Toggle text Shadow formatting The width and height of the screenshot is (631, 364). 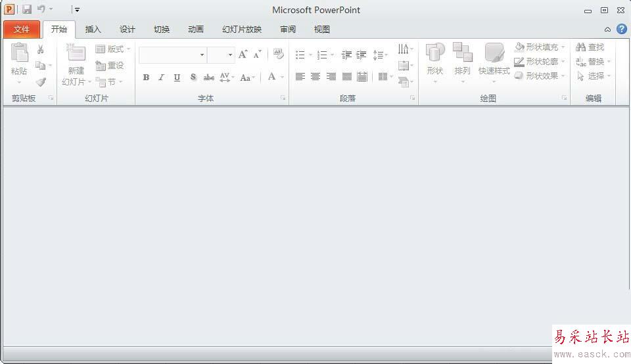(x=193, y=77)
